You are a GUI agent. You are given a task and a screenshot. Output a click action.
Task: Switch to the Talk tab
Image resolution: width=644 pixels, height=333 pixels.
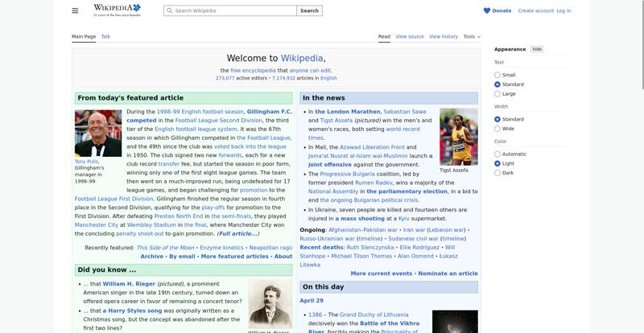coord(105,36)
